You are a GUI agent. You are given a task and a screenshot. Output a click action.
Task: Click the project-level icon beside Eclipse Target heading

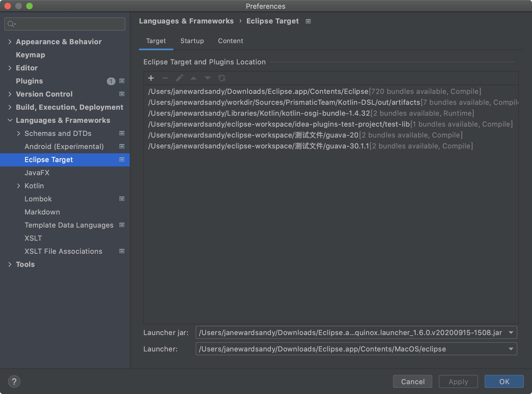pyautogui.click(x=308, y=21)
